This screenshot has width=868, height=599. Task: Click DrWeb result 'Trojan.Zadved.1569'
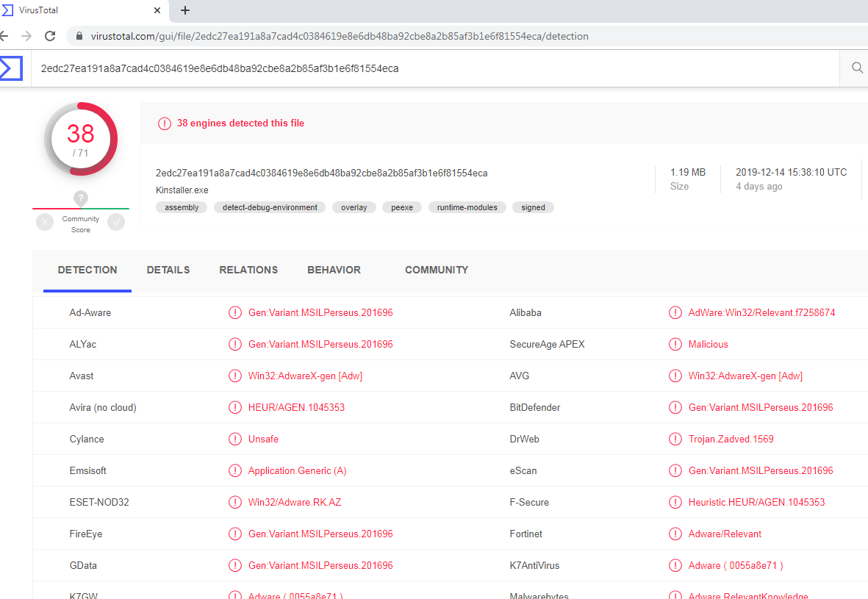[x=731, y=439]
